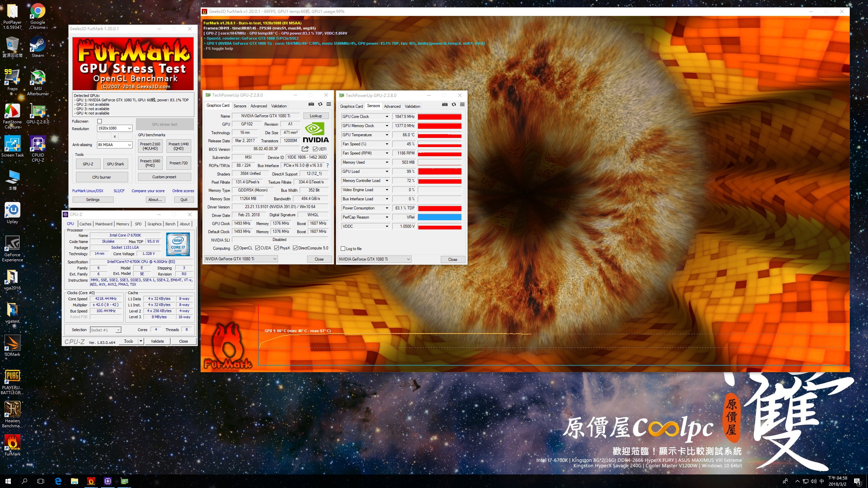The image size is (868, 488).
Task: Open GPU-Z 2.8.0 desktop icon
Action: [x=38, y=114]
